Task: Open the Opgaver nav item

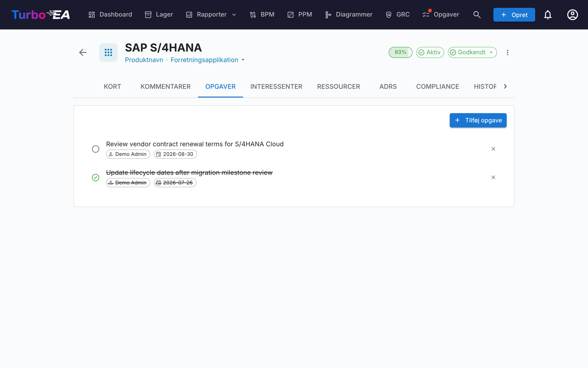Action: tap(441, 14)
